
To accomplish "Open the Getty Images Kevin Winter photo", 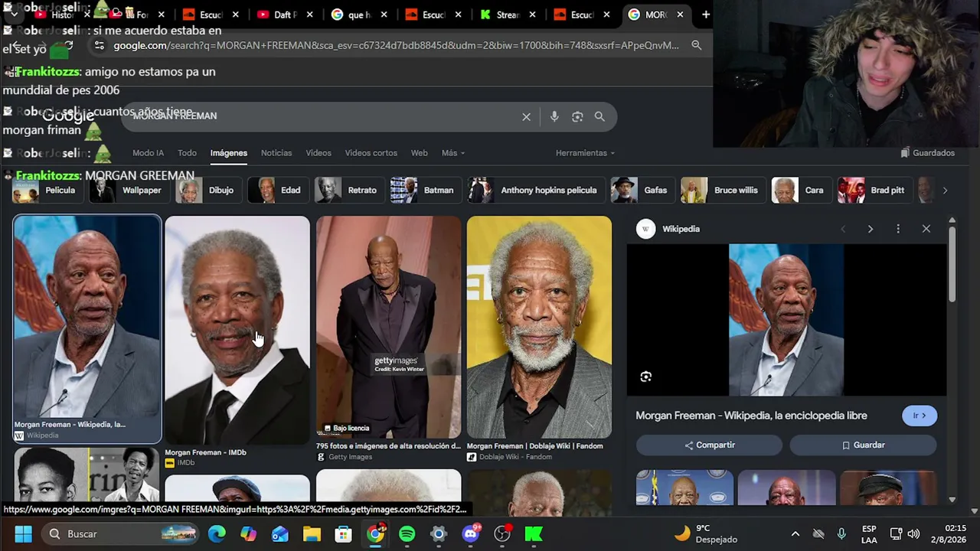I will 389,327.
